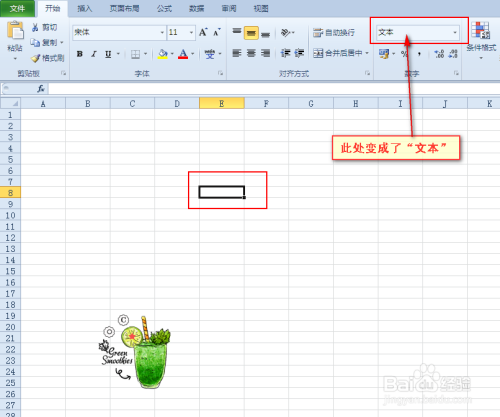Select row 15 header
500x417 pixels.
click(x=10, y=271)
